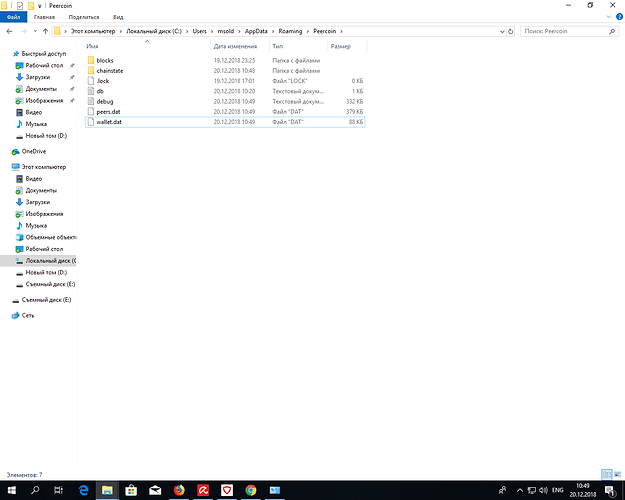This screenshot has width=625, height=500.
Task: Open taskbar search
Action: pos(35,490)
